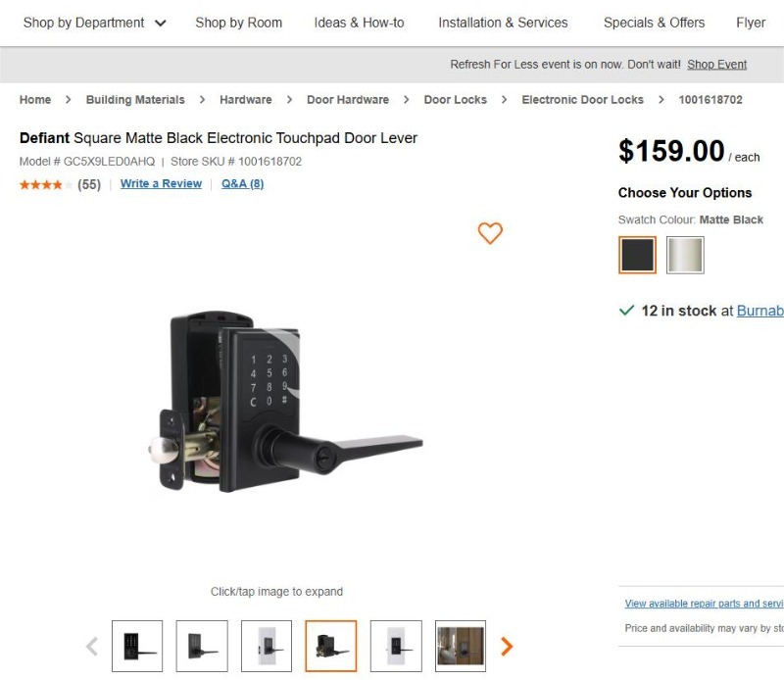Open view available repair parts link
The height and width of the screenshot is (680, 784).
(x=704, y=604)
